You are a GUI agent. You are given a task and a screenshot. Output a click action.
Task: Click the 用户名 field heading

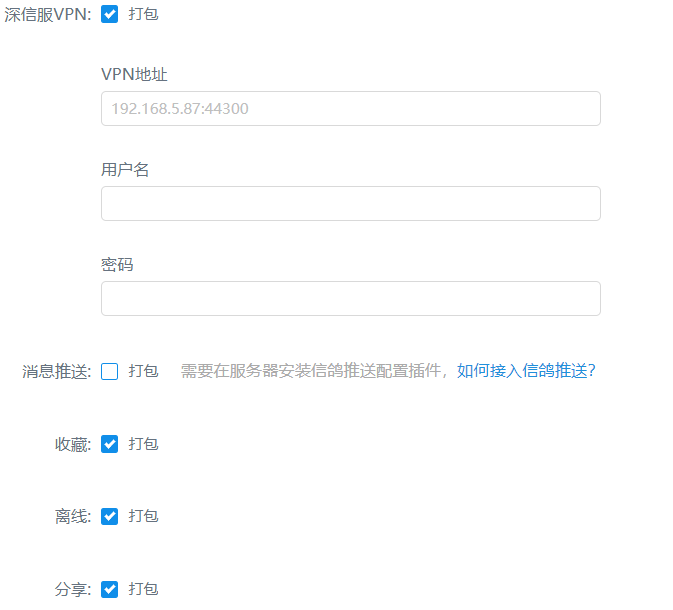click(125, 169)
